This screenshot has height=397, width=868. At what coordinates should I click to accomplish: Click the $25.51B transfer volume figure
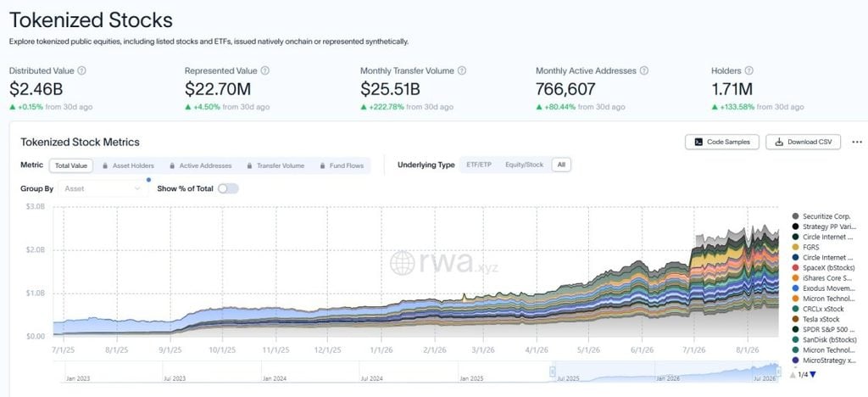[390, 88]
